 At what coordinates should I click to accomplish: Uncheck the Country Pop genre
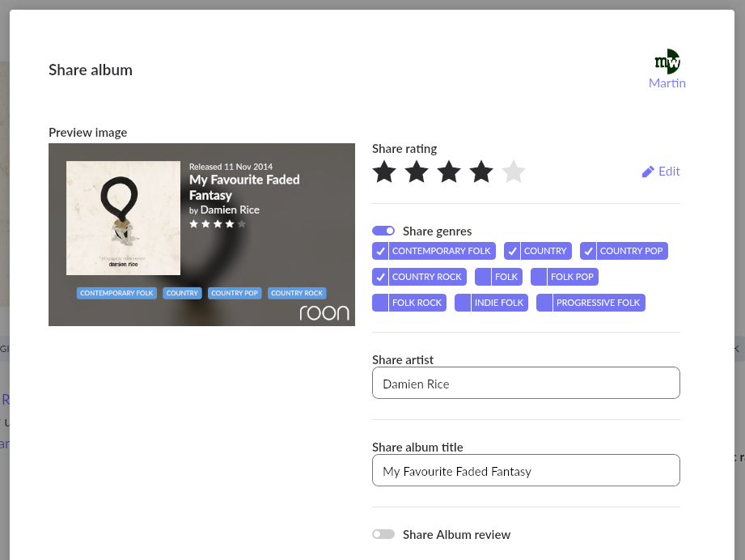pyautogui.click(x=588, y=251)
